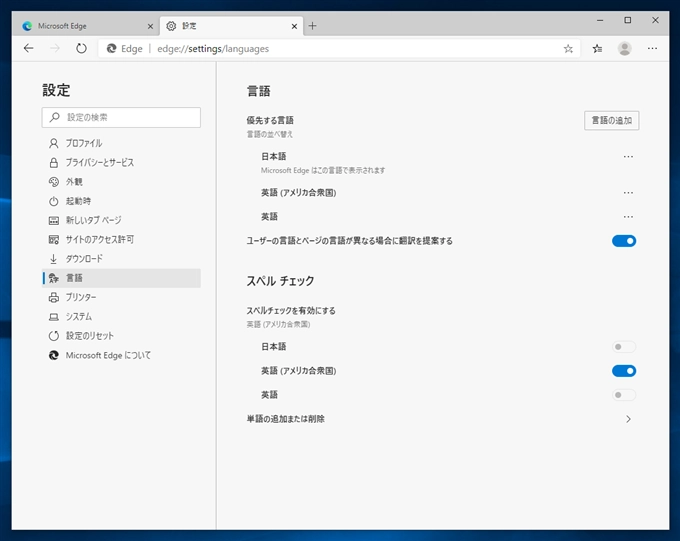Screen dimensions: 680x541
Task: Maximize the browser window
Action: [x=628, y=20]
